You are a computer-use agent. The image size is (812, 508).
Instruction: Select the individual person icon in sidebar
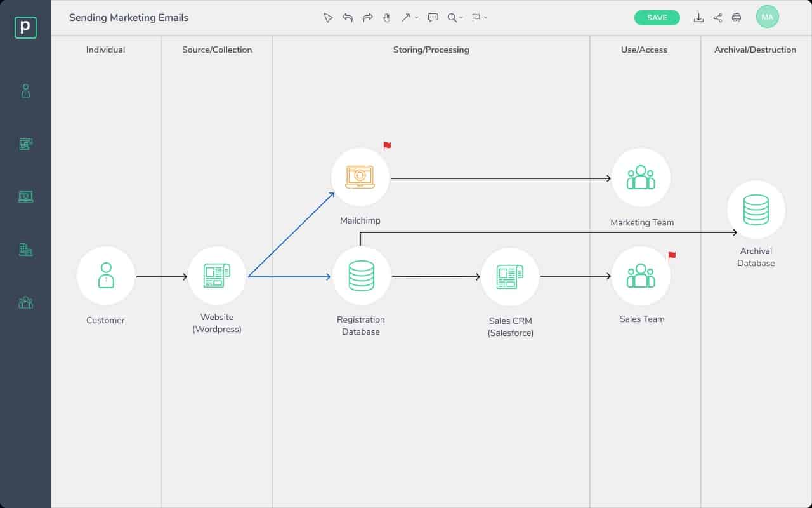coord(25,91)
